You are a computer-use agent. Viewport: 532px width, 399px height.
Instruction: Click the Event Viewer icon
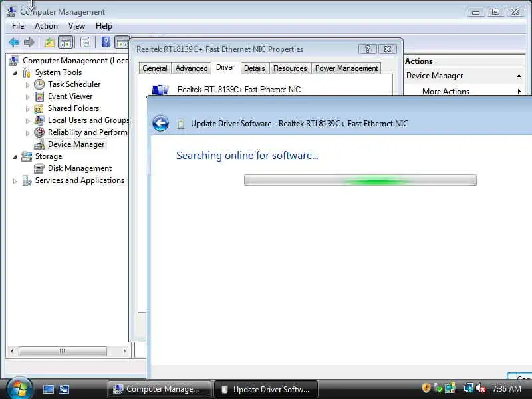tap(39, 96)
